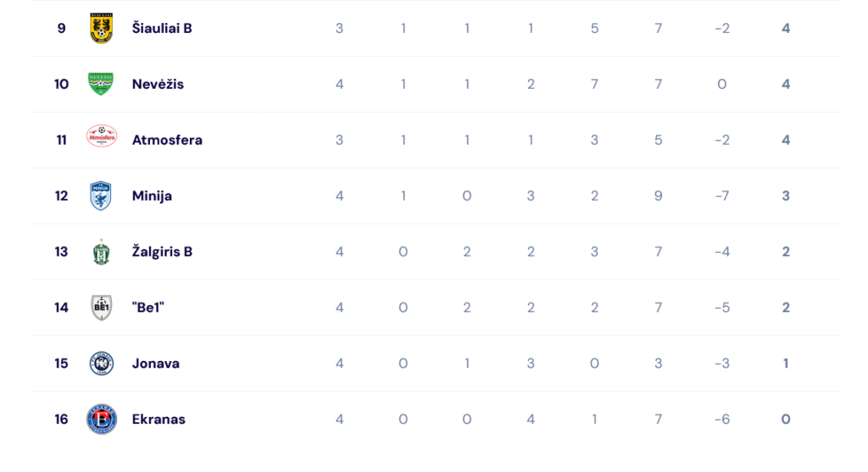Click the Minija blue shield crest

101,196
